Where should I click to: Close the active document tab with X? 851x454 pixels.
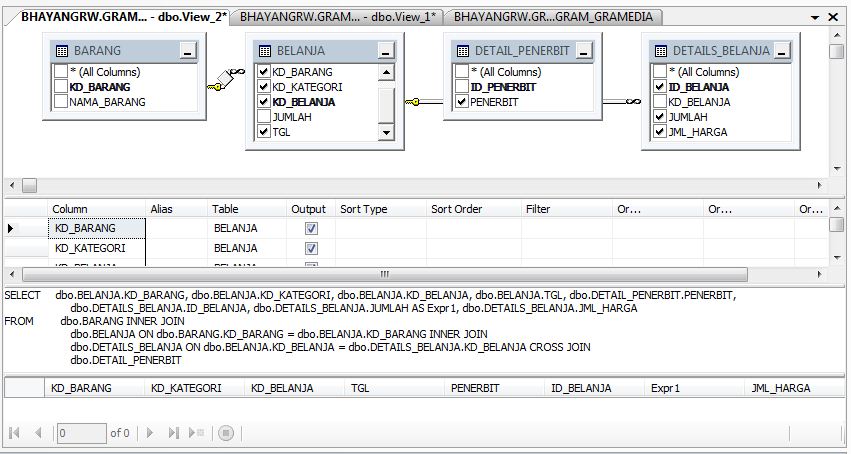tap(833, 17)
